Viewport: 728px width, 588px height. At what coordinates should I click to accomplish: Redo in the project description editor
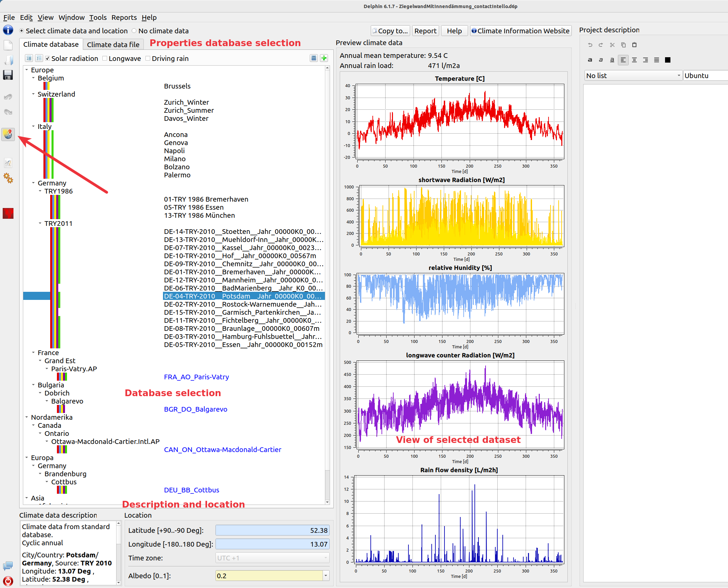coord(601,45)
